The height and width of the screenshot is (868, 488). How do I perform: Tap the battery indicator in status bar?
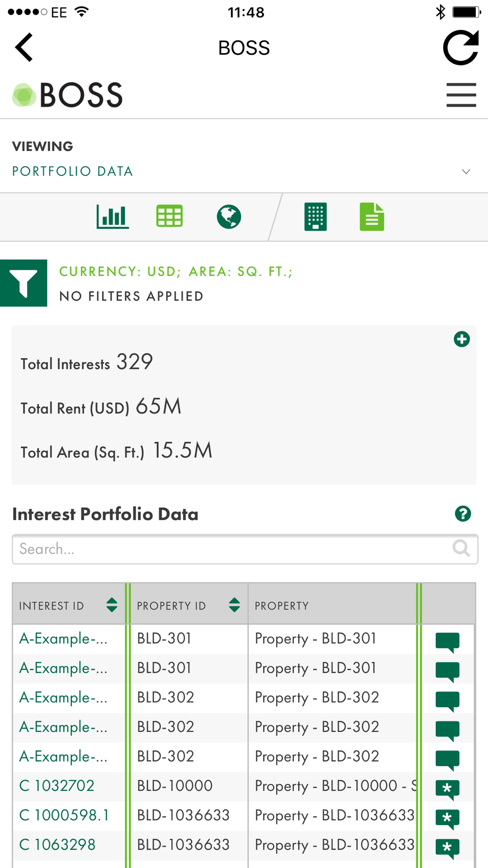(x=467, y=12)
